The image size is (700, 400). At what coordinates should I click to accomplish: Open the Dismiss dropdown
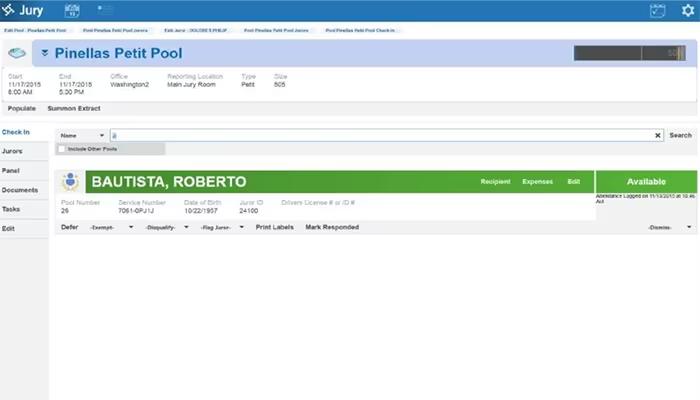click(x=669, y=227)
